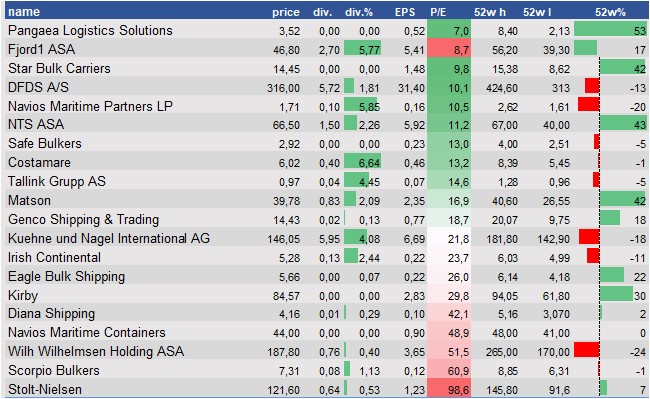This screenshot has height=399, width=650.
Task: Select the Costamare dividend bar 6,64
Action: [x=362, y=162]
